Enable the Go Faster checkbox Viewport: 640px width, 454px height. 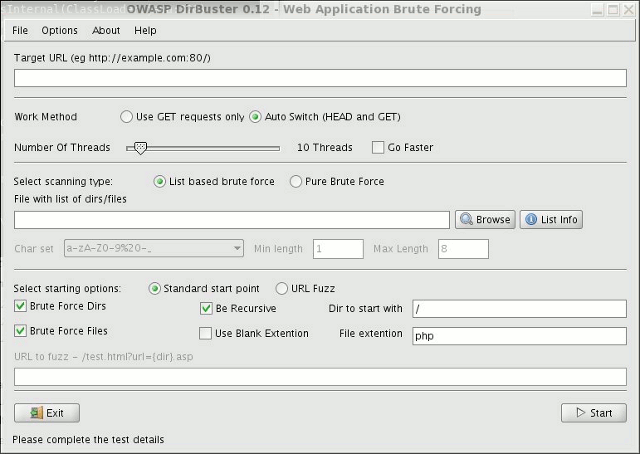(x=378, y=147)
